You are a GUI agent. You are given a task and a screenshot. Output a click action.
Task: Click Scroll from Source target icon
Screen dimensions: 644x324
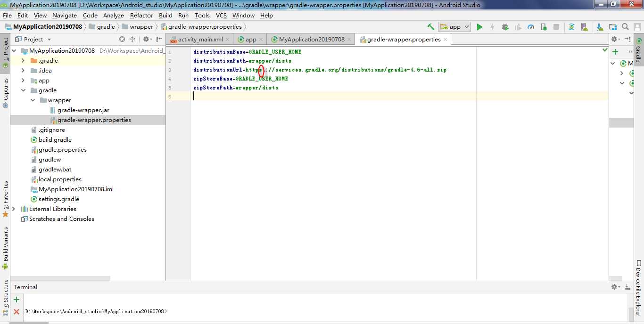click(x=122, y=40)
